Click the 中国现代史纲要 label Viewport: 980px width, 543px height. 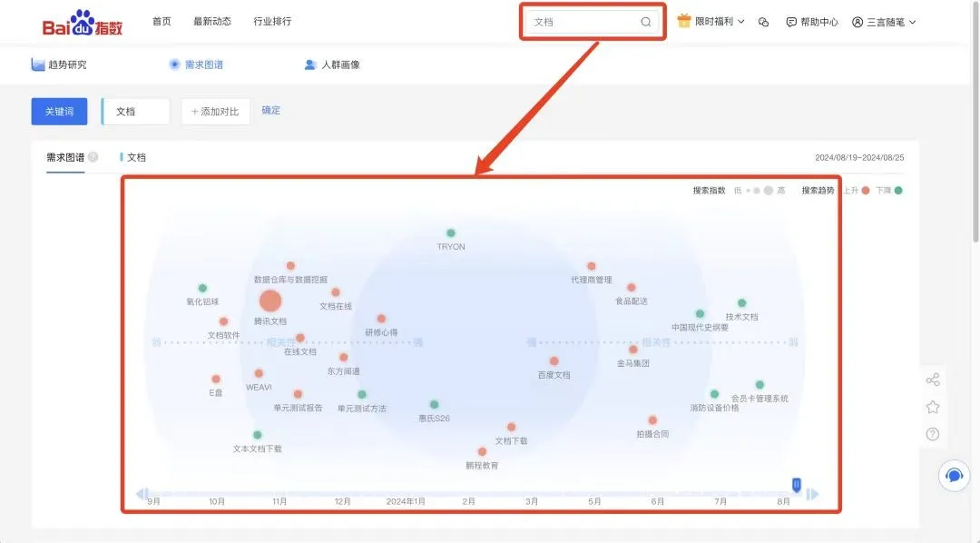(700, 327)
